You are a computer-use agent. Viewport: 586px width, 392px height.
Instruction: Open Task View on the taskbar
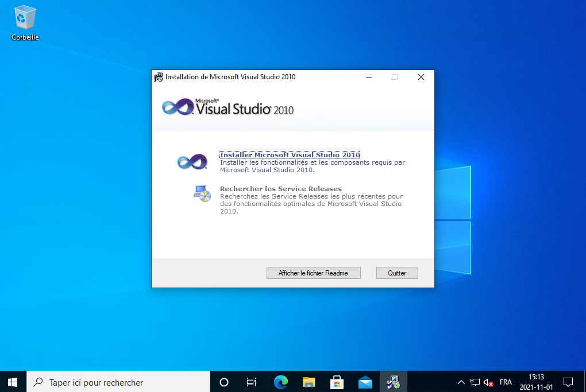252,382
